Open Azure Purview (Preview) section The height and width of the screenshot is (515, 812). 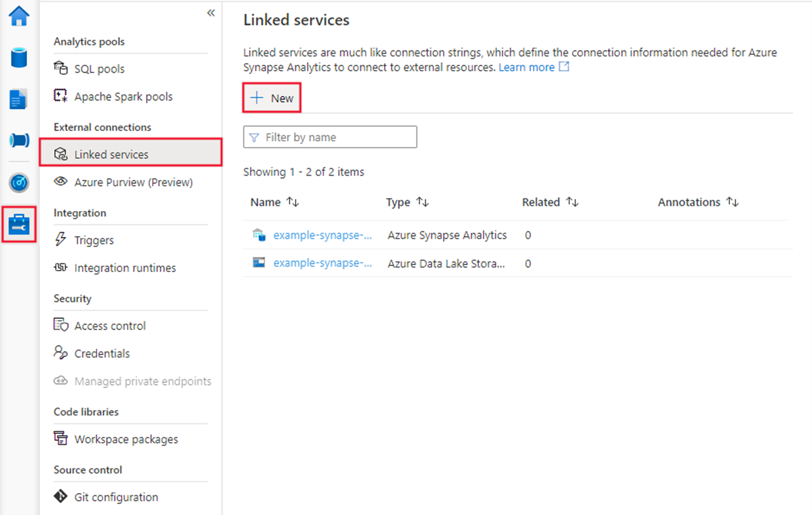pyautogui.click(x=134, y=182)
